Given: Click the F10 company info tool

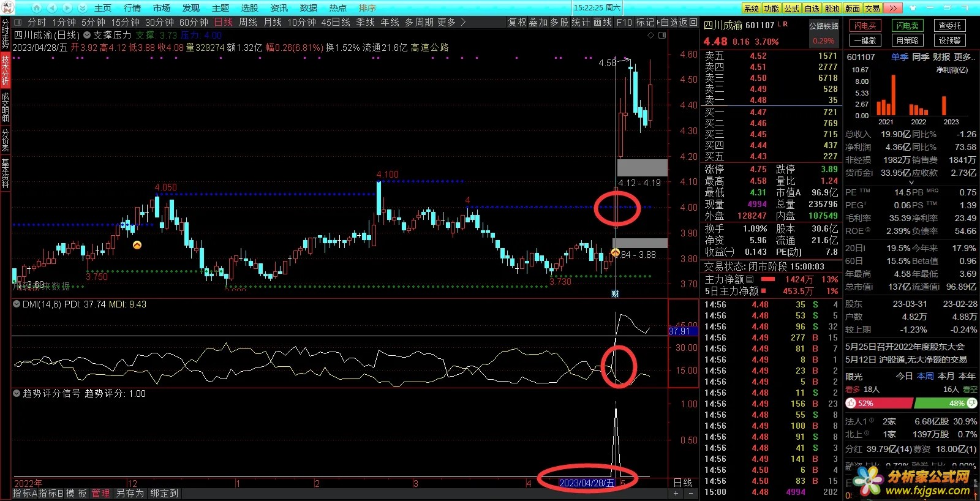Looking at the screenshot, I should click(624, 22).
